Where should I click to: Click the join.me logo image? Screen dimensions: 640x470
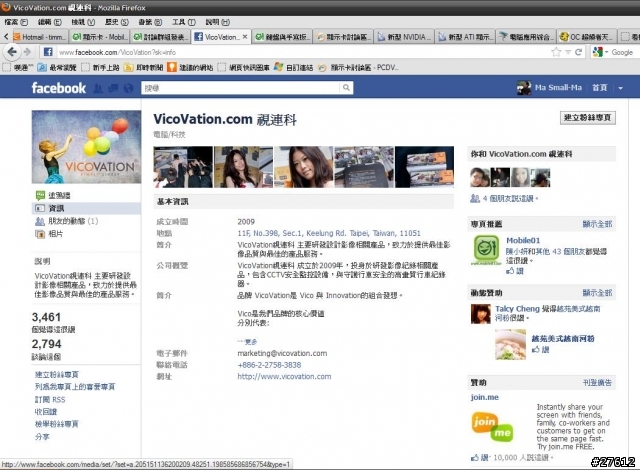(x=493, y=427)
